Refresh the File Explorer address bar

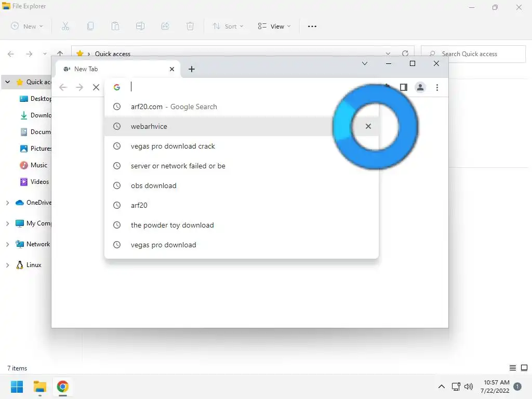pyautogui.click(x=405, y=54)
